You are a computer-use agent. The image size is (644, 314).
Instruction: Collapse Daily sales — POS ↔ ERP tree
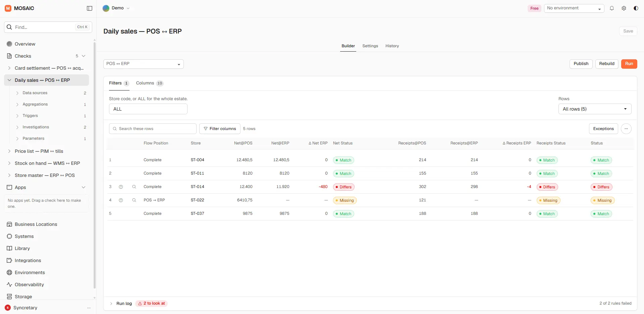(x=9, y=80)
